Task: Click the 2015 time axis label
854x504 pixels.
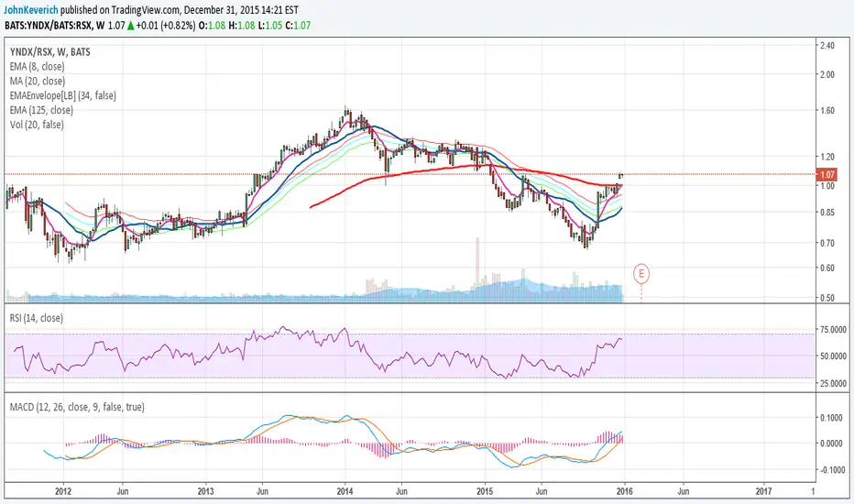Action: coord(485,491)
